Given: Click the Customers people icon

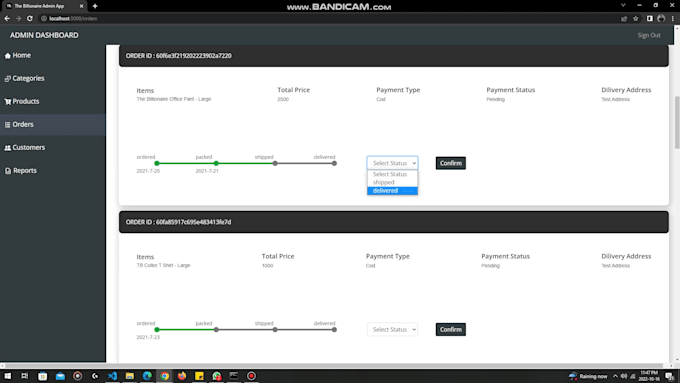Looking at the screenshot, I should point(7,148).
